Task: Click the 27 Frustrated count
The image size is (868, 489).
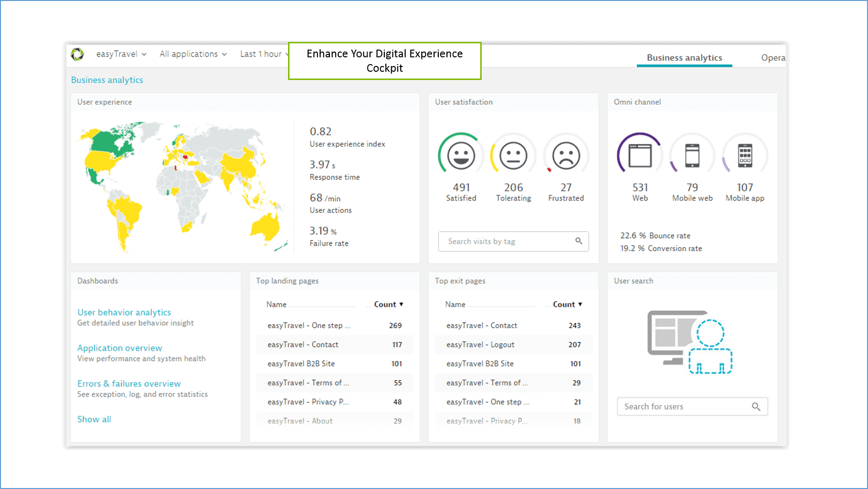Action: [x=566, y=187]
